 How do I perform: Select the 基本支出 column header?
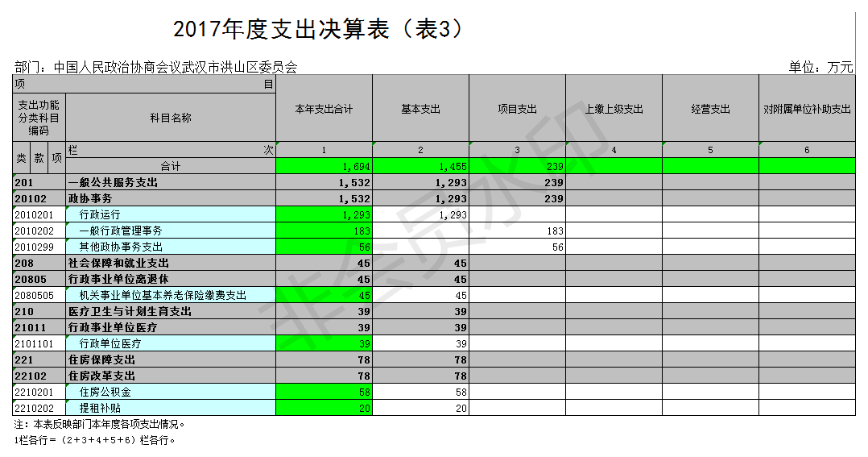[420, 109]
